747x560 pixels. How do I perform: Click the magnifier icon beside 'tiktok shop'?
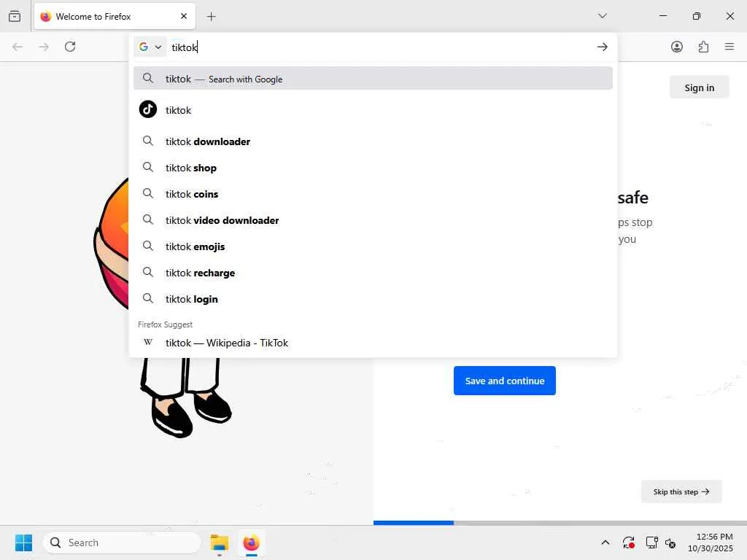click(x=148, y=167)
